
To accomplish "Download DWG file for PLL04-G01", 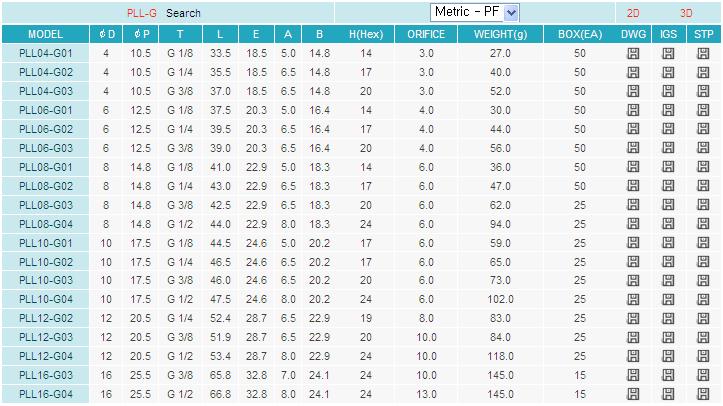I will point(632,53).
